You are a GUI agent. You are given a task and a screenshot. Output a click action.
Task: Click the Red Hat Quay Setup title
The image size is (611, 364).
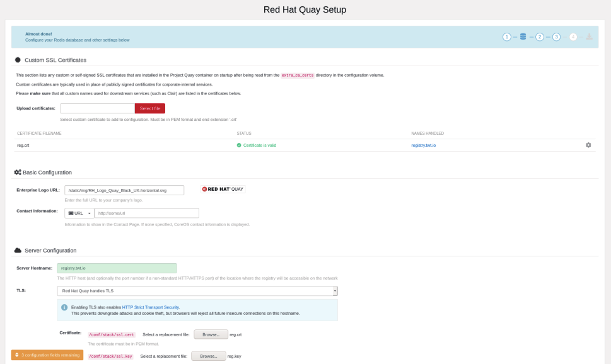pyautogui.click(x=305, y=9)
